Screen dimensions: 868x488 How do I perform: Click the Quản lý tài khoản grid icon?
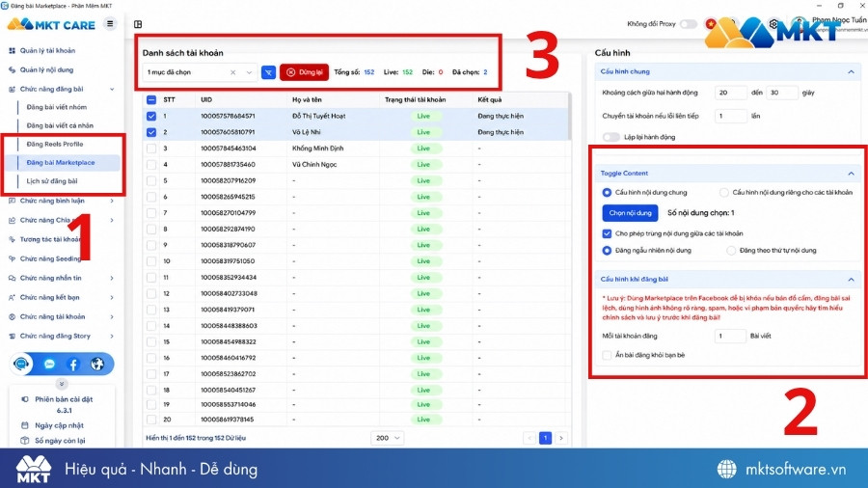coord(13,50)
